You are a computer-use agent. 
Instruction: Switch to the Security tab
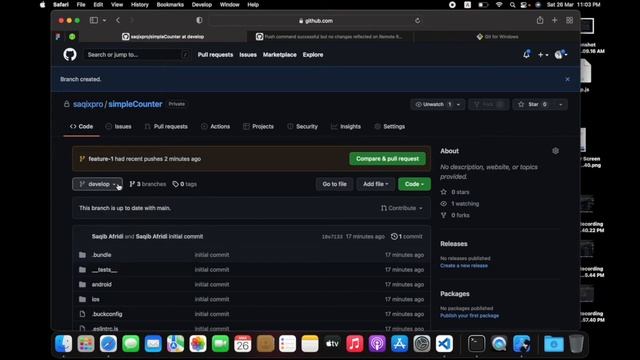tap(302, 127)
